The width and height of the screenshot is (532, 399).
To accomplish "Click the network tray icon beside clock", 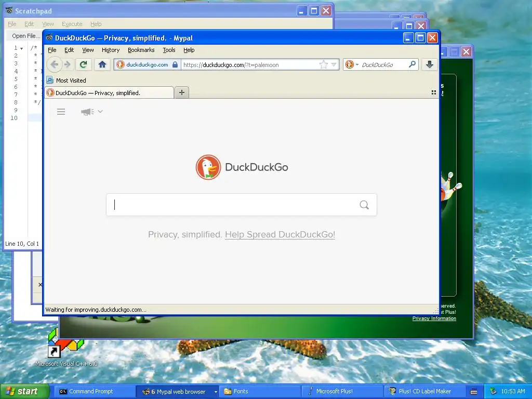I will 494,391.
